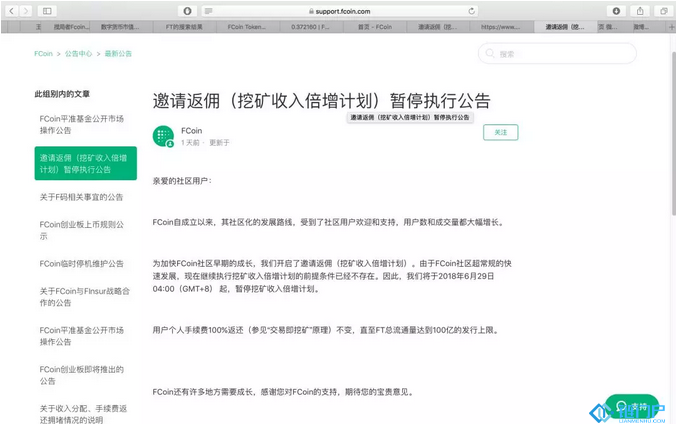Viewport: 676px width, 431px height.
Task: Click the FCoin author avatar logo
Action: tap(163, 136)
